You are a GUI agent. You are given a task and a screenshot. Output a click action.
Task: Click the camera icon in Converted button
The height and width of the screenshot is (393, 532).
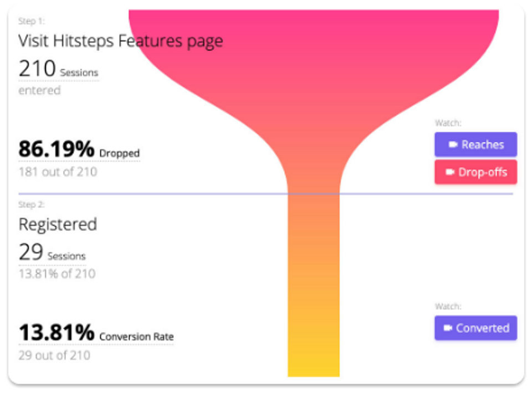[x=448, y=328]
